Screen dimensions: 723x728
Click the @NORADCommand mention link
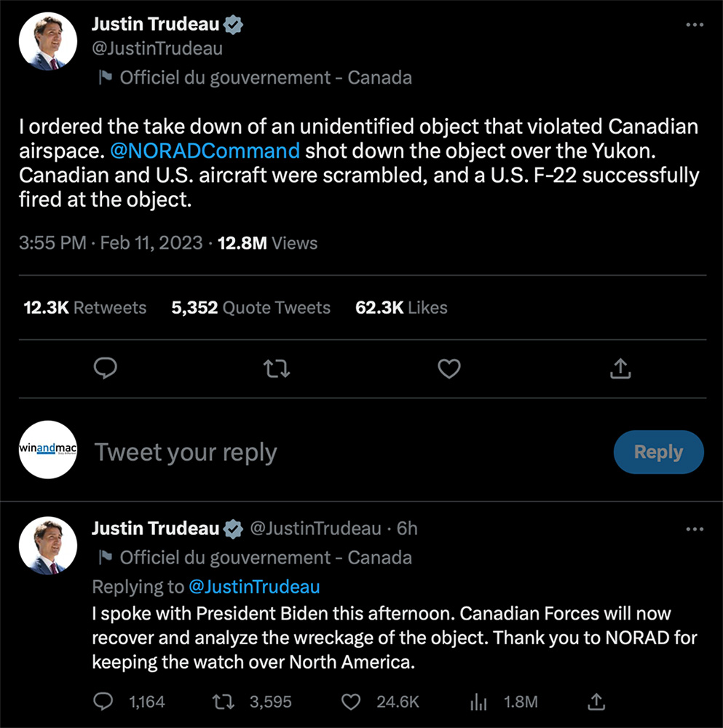click(x=205, y=151)
